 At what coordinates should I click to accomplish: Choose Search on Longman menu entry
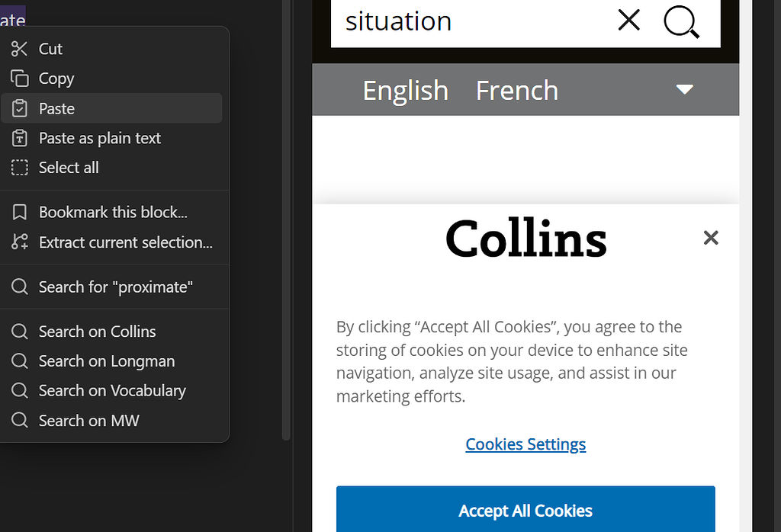[106, 361]
